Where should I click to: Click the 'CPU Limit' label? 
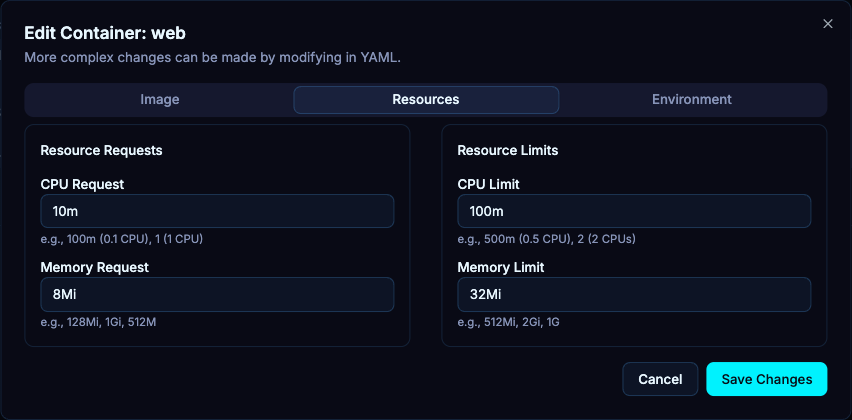[x=488, y=184]
